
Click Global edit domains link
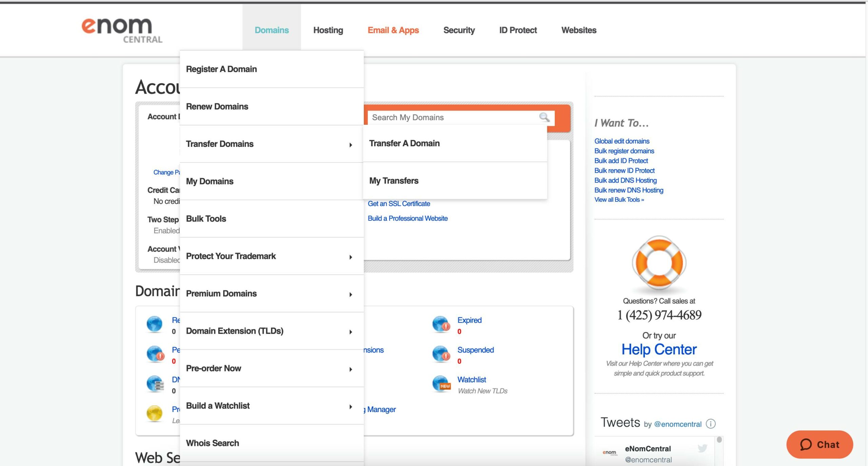coord(622,141)
